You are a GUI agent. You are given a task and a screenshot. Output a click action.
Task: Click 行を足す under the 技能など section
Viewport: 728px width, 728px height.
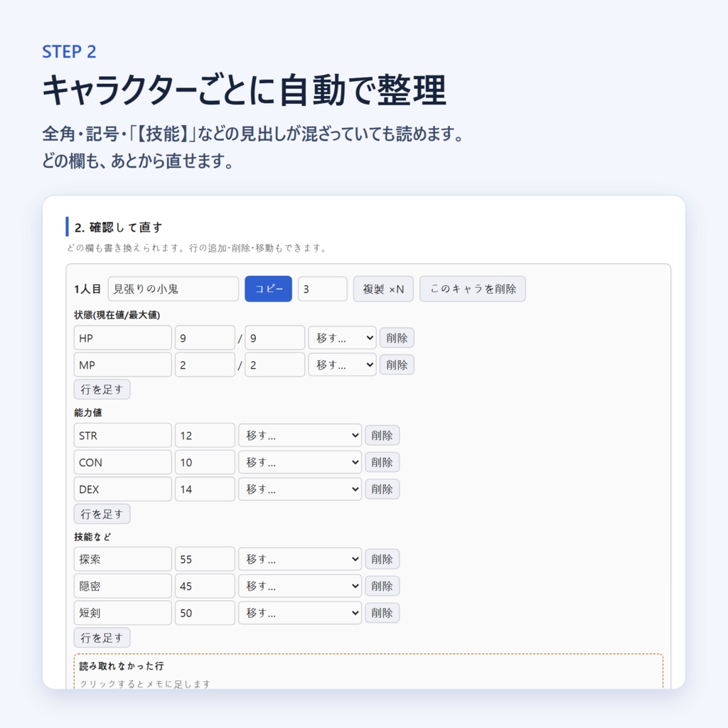[x=102, y=638]
